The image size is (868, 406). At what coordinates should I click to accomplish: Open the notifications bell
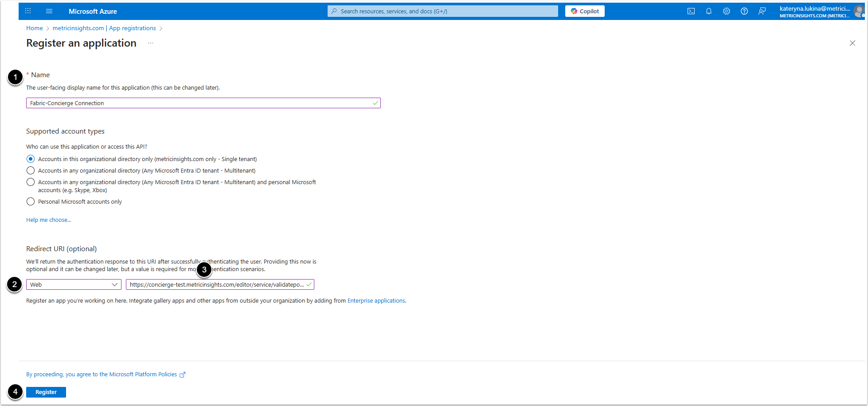pos(709,11)
